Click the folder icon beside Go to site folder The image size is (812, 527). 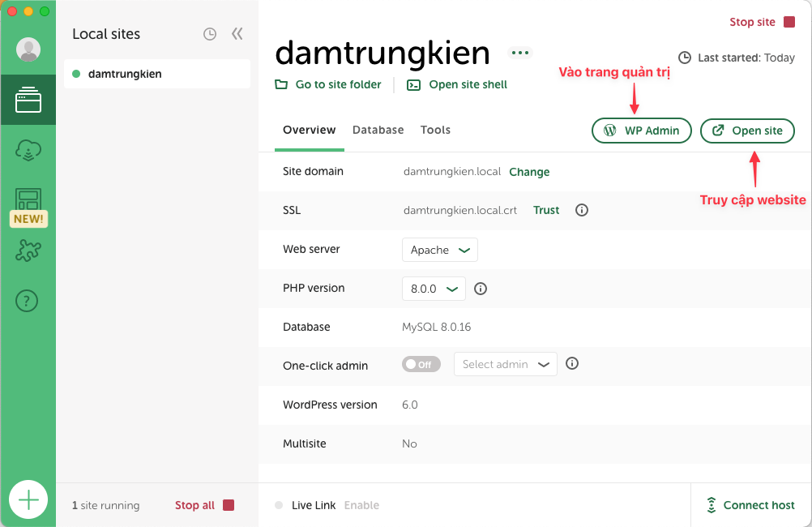click(x=281, y=84)
